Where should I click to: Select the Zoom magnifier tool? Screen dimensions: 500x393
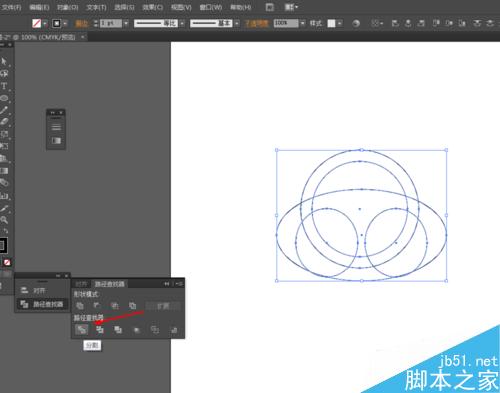click(x=4, y=220)
